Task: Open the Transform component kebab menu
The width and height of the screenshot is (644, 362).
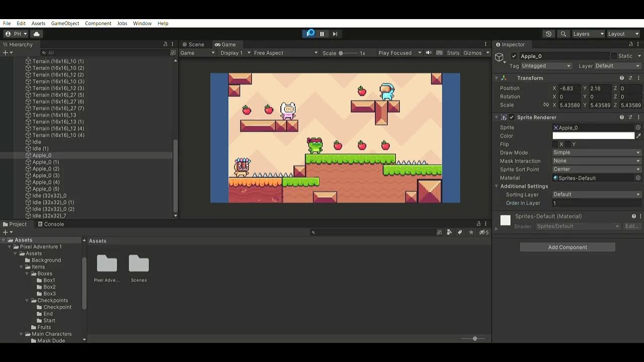Action: (638, 78)
